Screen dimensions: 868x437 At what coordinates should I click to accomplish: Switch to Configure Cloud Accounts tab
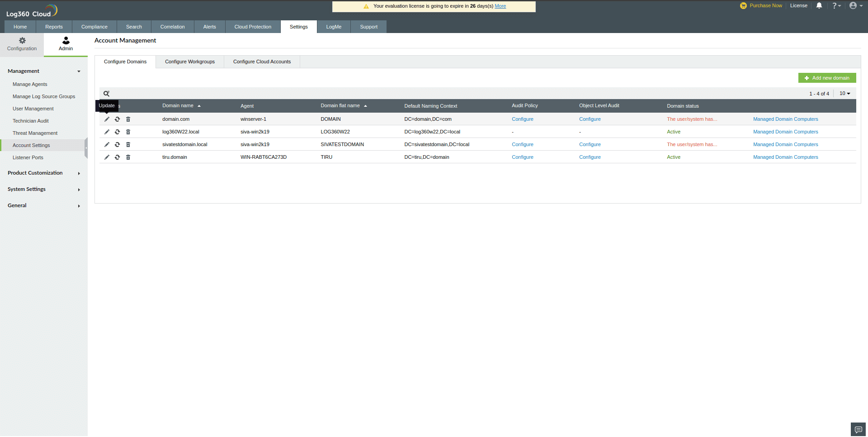(262, 62)
